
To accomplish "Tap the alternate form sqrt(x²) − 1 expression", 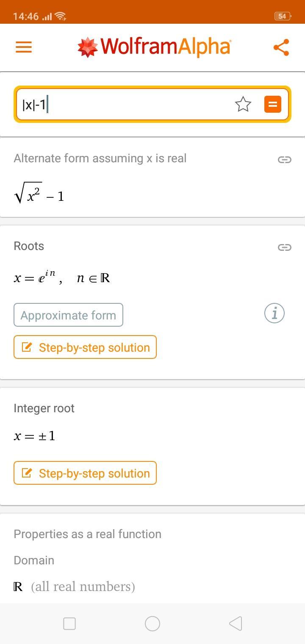I will pos(39,193).
